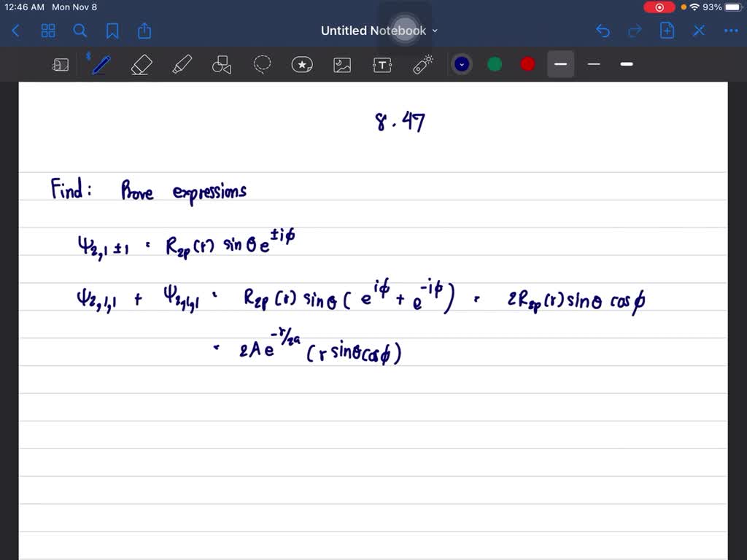Select the Pen tool
Screen dimensions: 747x560
coord(101,64)
